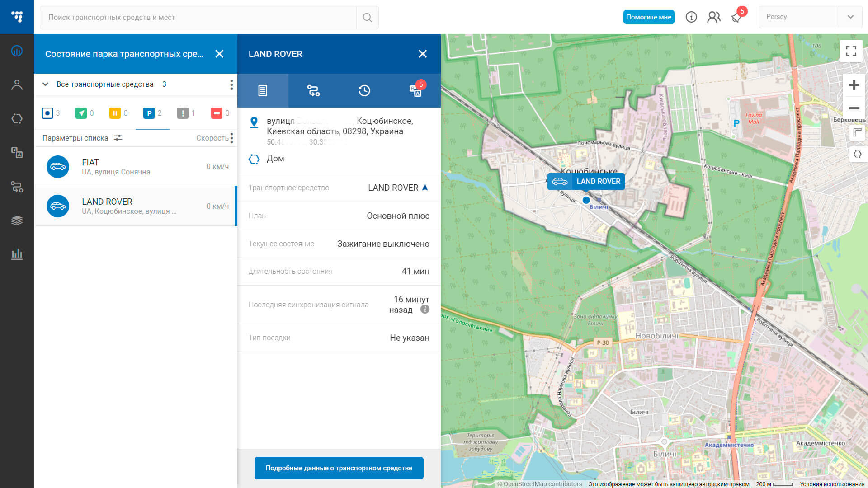This screenshot has width=868, height=488.
Task: Switch to the trip history tab
Action: click(x=364, y=90)
